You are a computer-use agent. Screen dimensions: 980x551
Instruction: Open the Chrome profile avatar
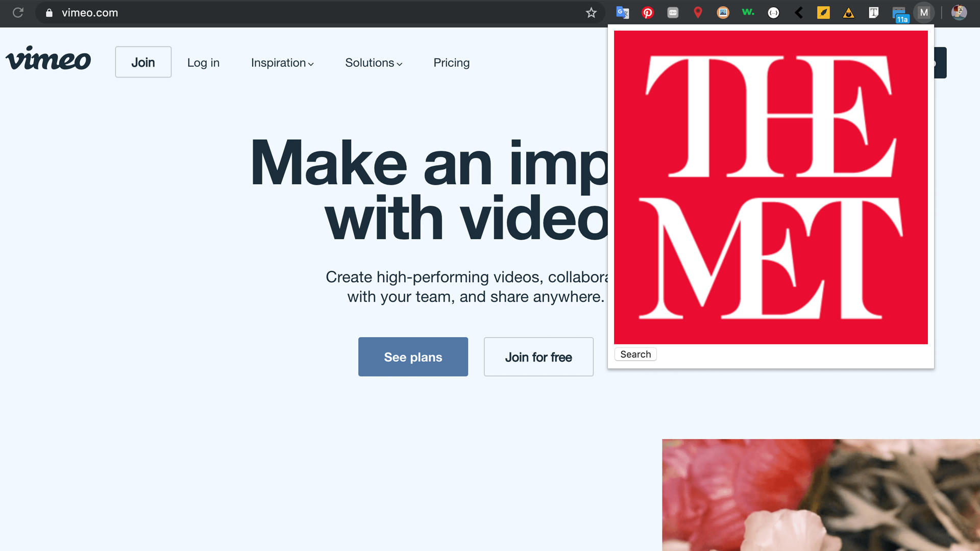point(959,13)
